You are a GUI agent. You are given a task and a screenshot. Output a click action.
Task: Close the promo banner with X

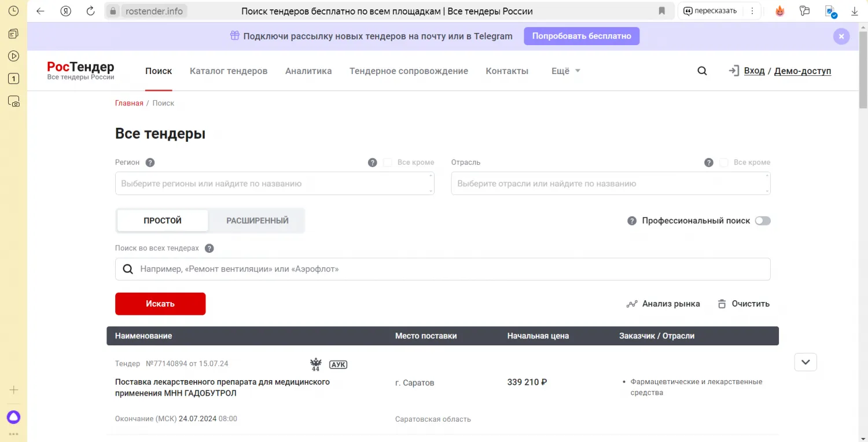[841, 36]
